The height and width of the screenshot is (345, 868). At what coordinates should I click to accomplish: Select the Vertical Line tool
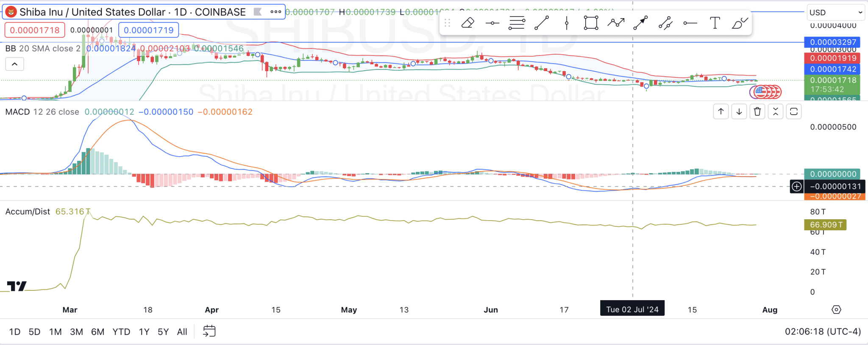[x=567, y=23]
